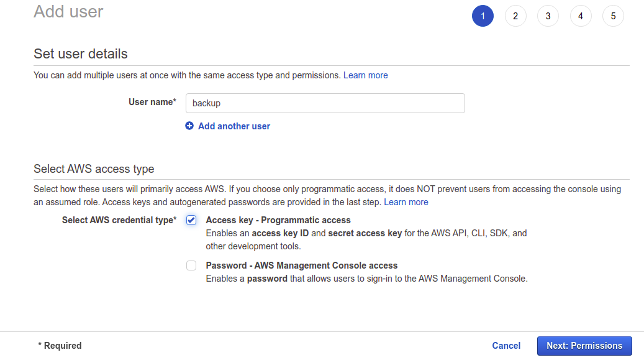Enable the Password Management Console access checkbox
Viewport: 644px width, 360px height.
click(x=191, y=265)
